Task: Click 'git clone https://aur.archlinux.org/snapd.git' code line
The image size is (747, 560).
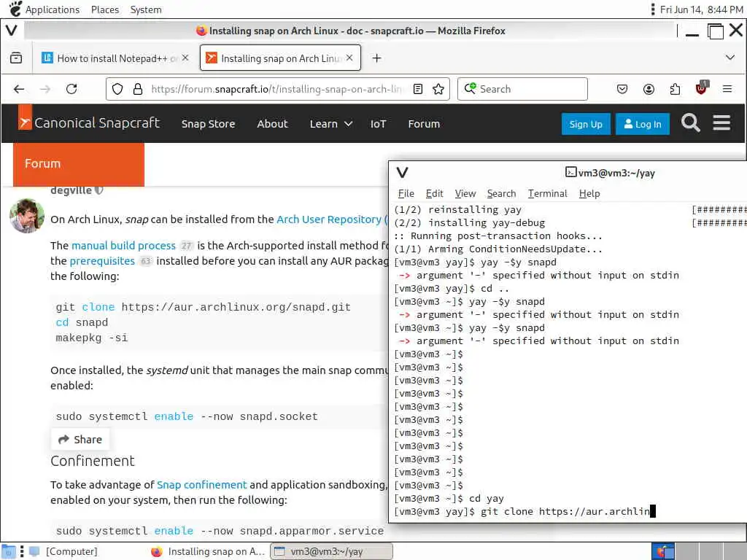Action: point(203,307)
